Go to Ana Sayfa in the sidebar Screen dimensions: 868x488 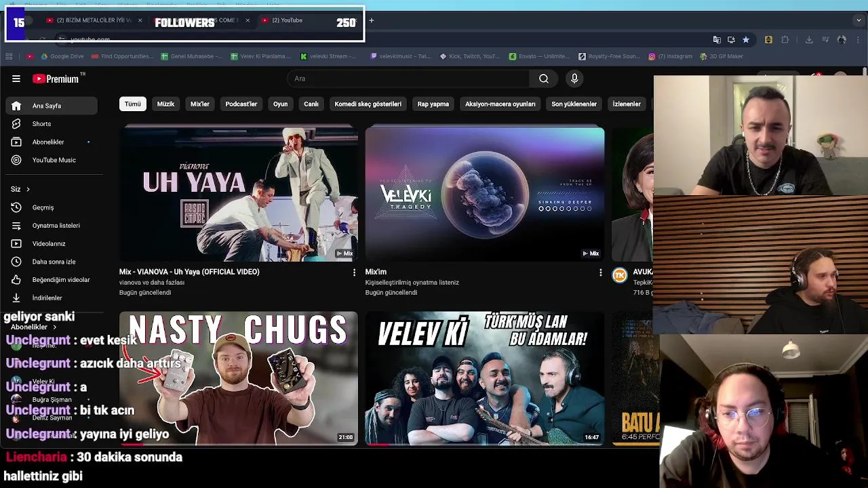coord(53,106)
